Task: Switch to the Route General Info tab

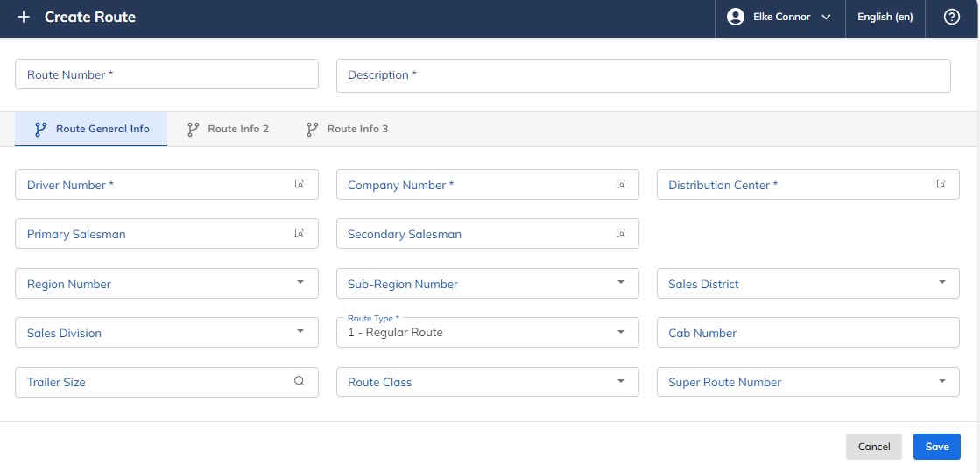Action: [x=91, y=130]
